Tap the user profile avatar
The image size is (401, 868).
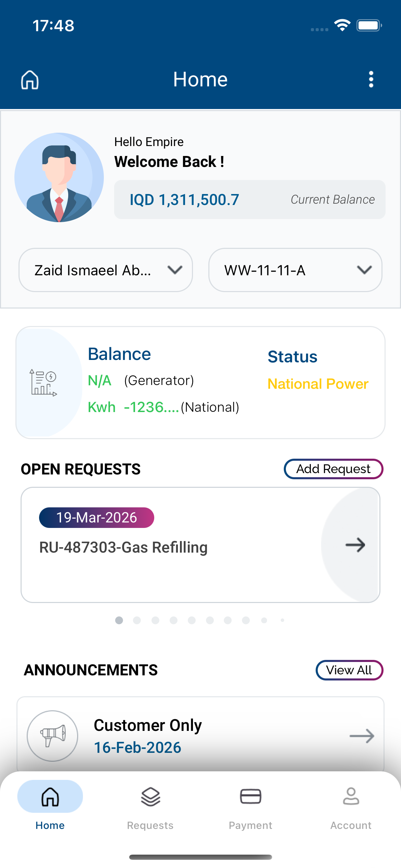click(x=59, y=178)
